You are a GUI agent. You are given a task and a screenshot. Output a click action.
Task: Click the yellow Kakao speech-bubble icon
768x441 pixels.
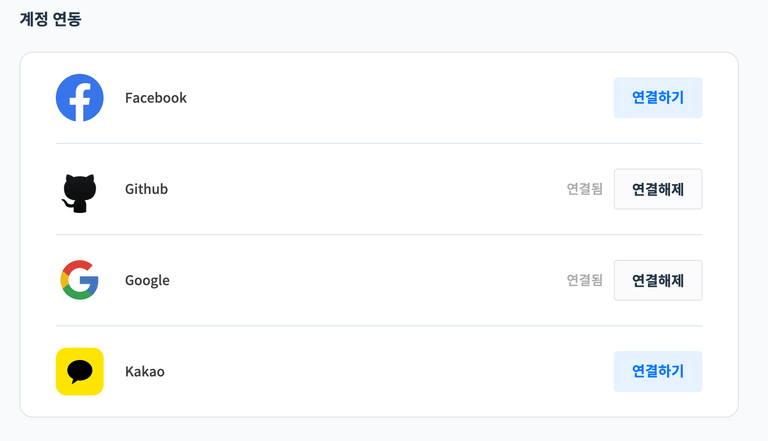[79, 371]
